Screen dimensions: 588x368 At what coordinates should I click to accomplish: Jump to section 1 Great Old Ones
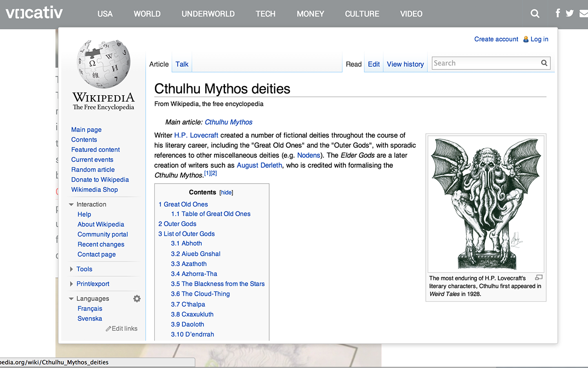pos(183,204)
